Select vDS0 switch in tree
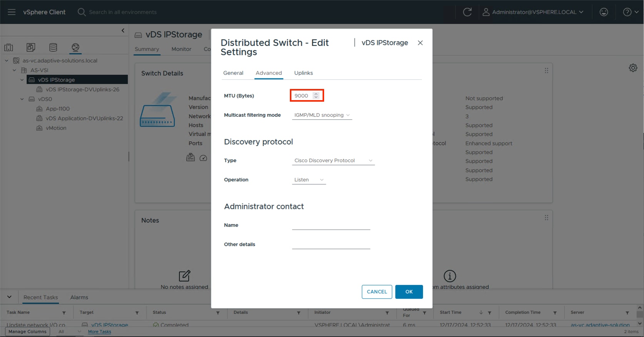This screenshot has width=644, height=337. [x=45, y=99]
